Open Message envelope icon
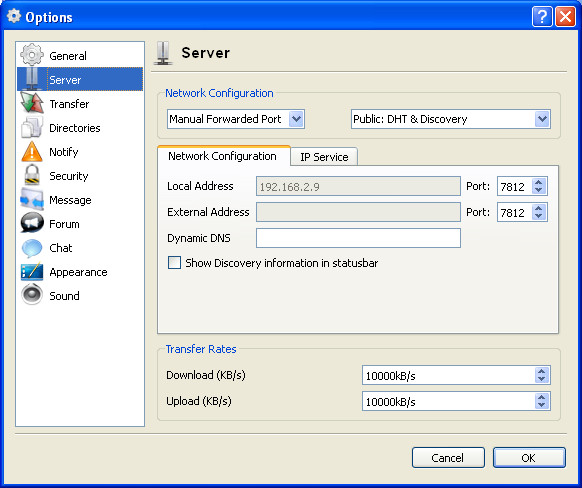 (32, 199)
